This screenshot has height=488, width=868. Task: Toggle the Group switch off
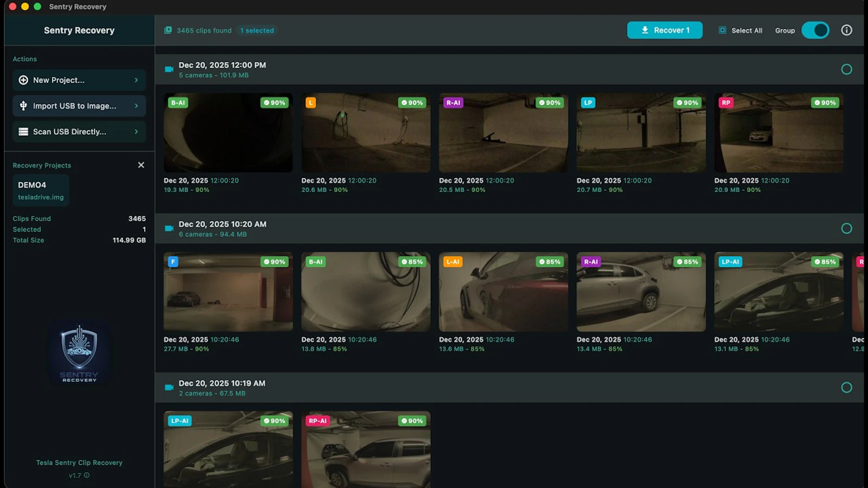pyautogui.click(x=815, y=30)
